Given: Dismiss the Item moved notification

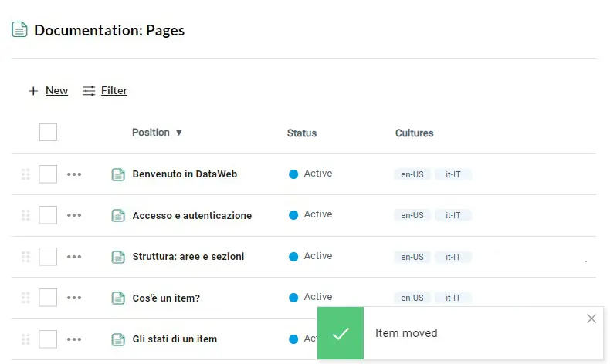Looking at the screenshot, I should click(x=591, y=318).
